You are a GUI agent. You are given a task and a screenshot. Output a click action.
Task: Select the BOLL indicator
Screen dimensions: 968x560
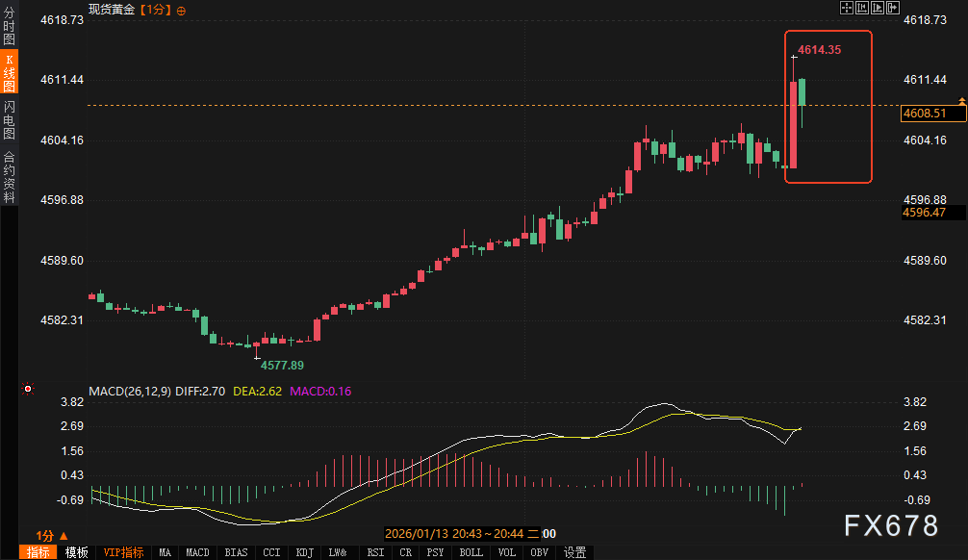[471, 552]
